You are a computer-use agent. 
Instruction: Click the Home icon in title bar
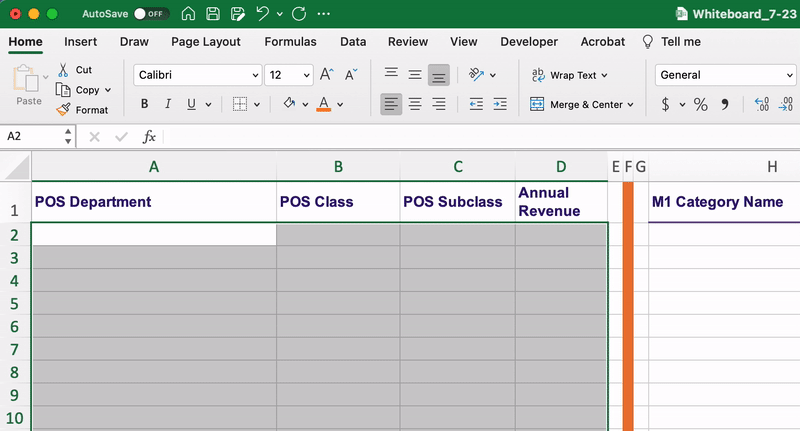[x=188, y=14]
